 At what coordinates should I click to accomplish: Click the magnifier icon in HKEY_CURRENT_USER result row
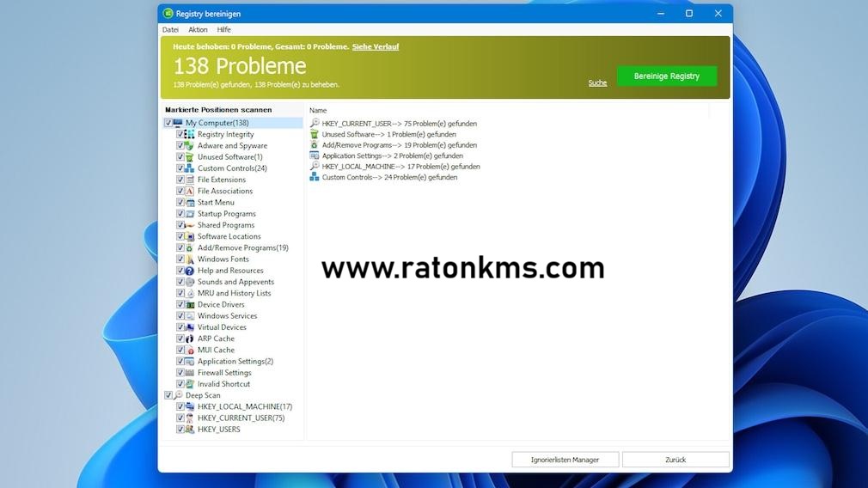point(315,123)
